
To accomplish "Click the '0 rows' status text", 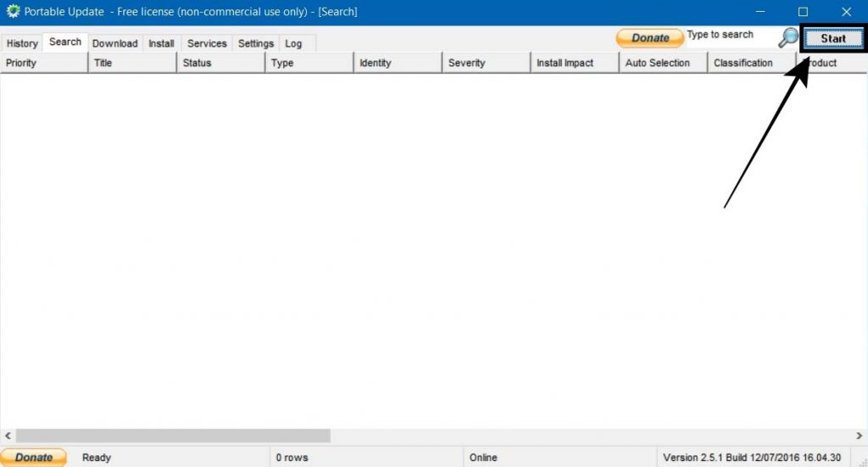I will [292, 458].
